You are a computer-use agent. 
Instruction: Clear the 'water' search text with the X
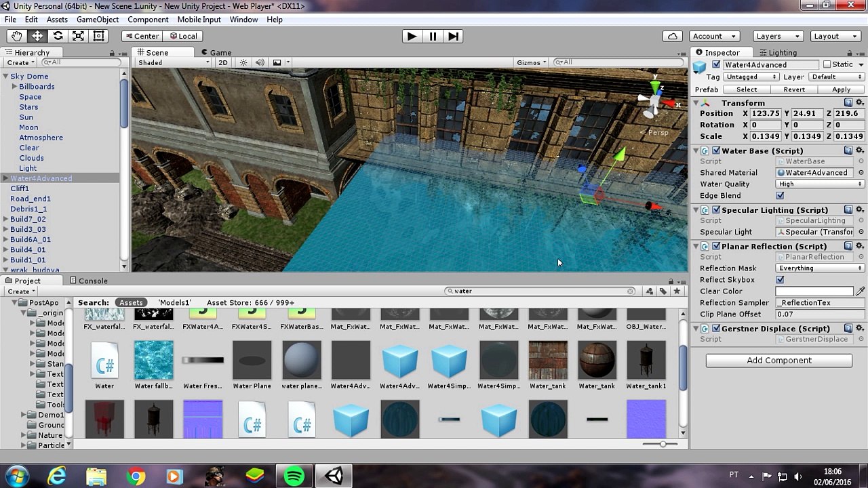click(x=631, y=291)
